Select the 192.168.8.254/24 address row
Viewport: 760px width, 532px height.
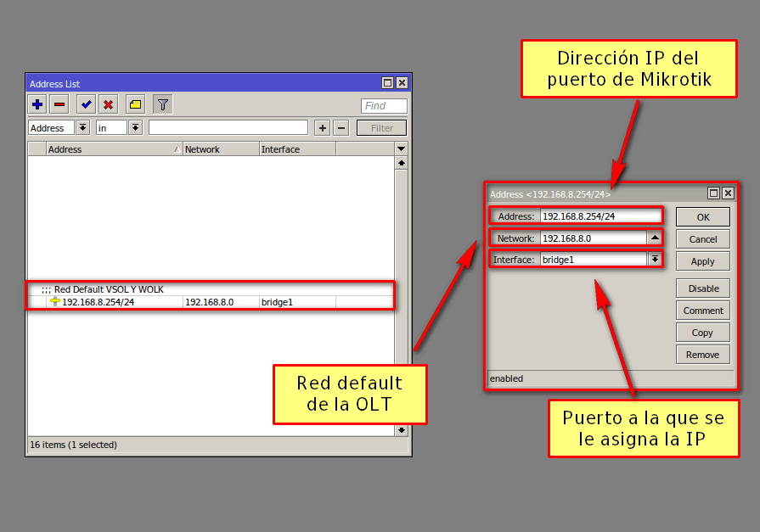tap(98, 302)
